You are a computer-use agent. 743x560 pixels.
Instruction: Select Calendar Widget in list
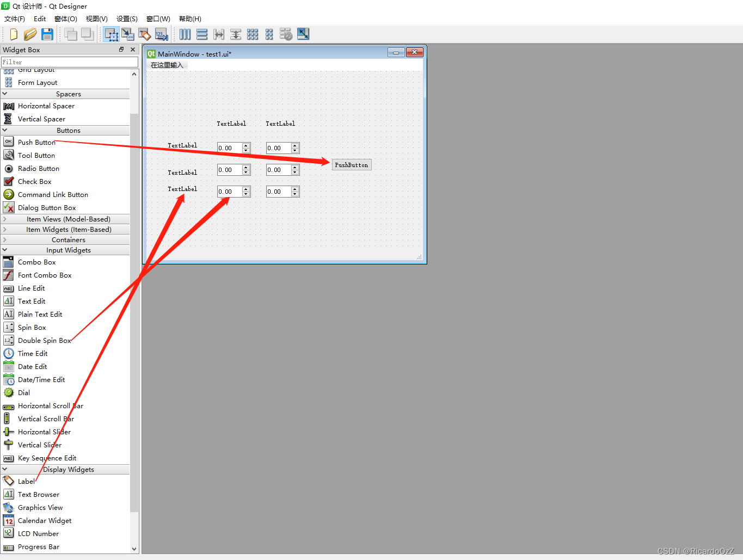click(45, 521)
